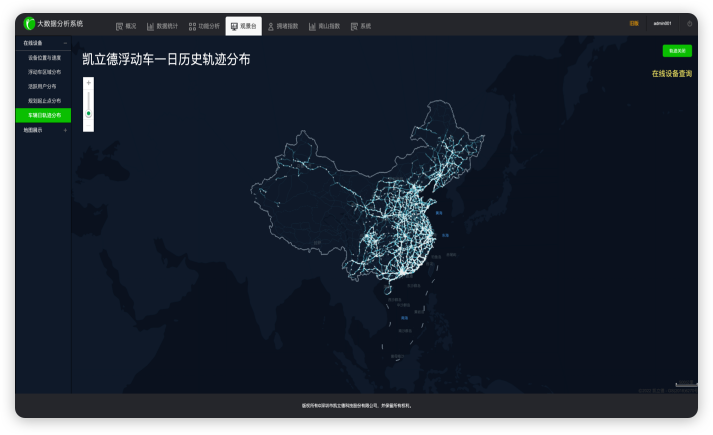The height and width of the screenshot is (435, 713).
Task: Toggle the 日版 day mode switch
Action: (x=634, y=23)
